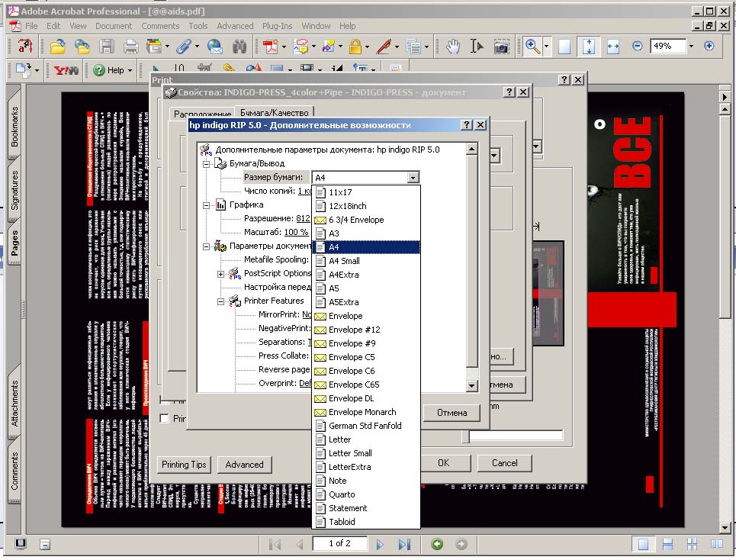Screen dimensions: 736x560
Task: Click the Yahoo search toolbar icon
Action: tap(66, 70)
